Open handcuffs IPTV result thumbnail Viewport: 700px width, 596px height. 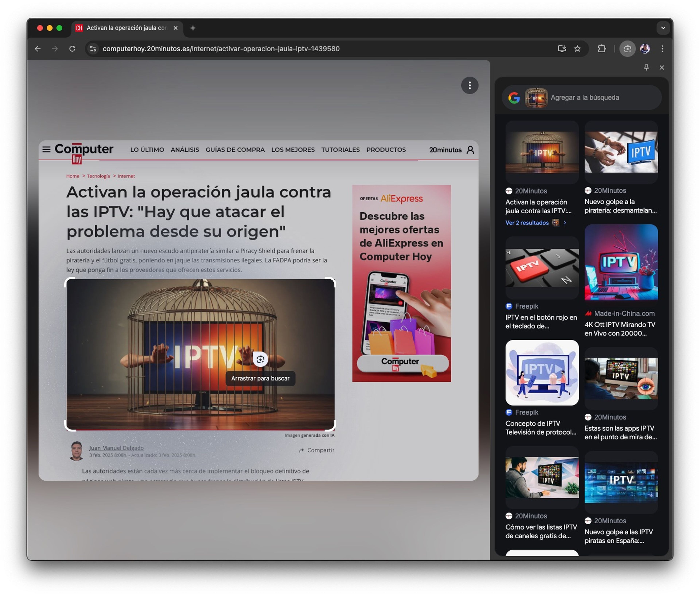(x=621, y=152)
